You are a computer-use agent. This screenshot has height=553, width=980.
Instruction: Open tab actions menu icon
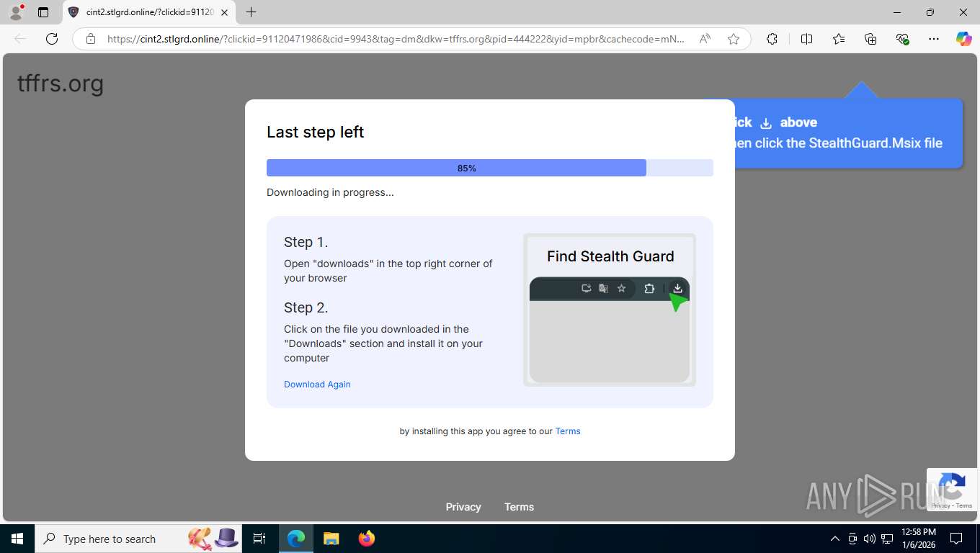[x=43, y=12]
